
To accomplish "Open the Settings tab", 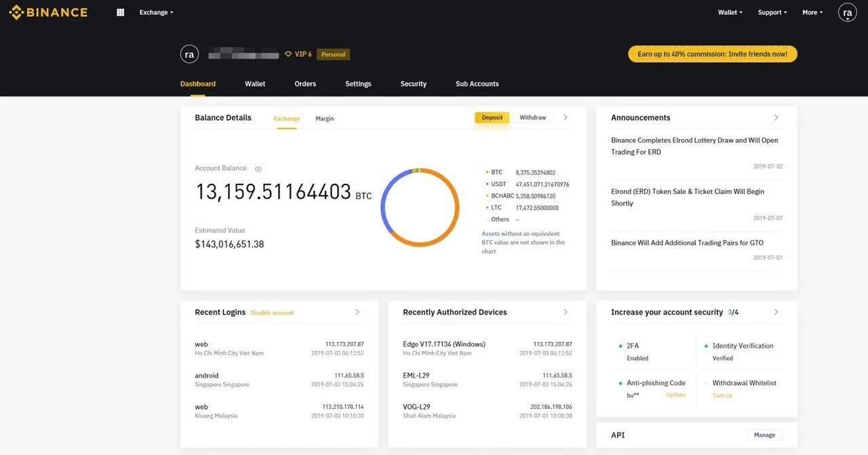I will pyautogui.click(x=358, y=84).
